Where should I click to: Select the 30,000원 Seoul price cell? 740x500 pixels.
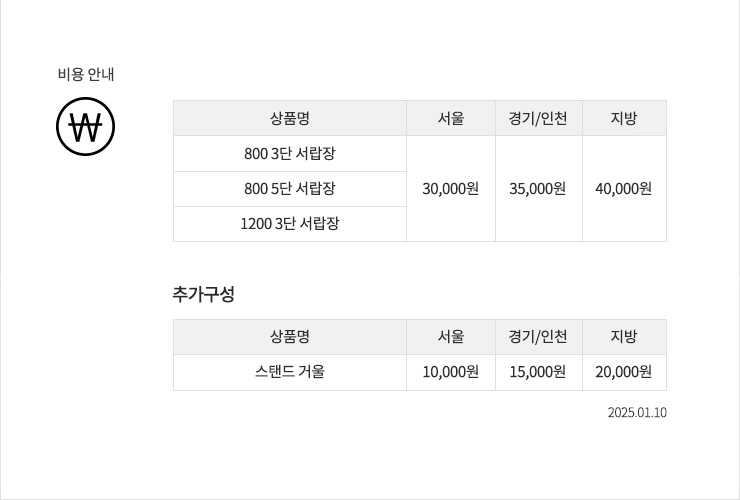point(451,189)
